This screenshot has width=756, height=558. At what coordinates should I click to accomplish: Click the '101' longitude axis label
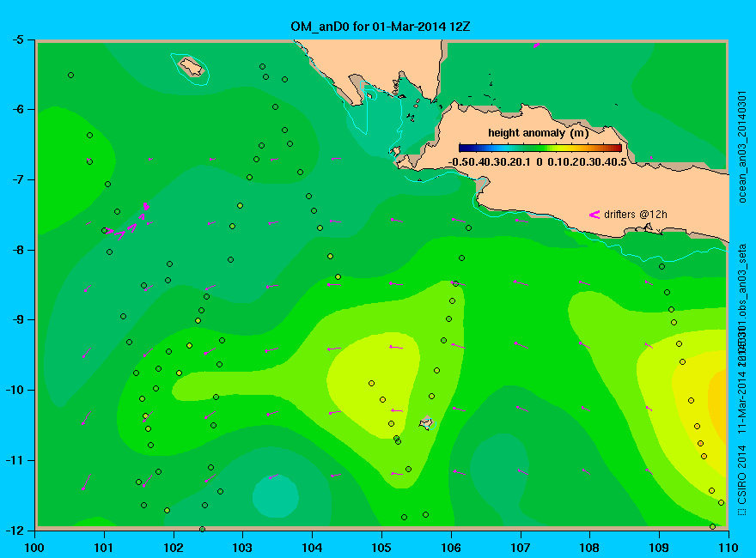click(x=104, y=548)
